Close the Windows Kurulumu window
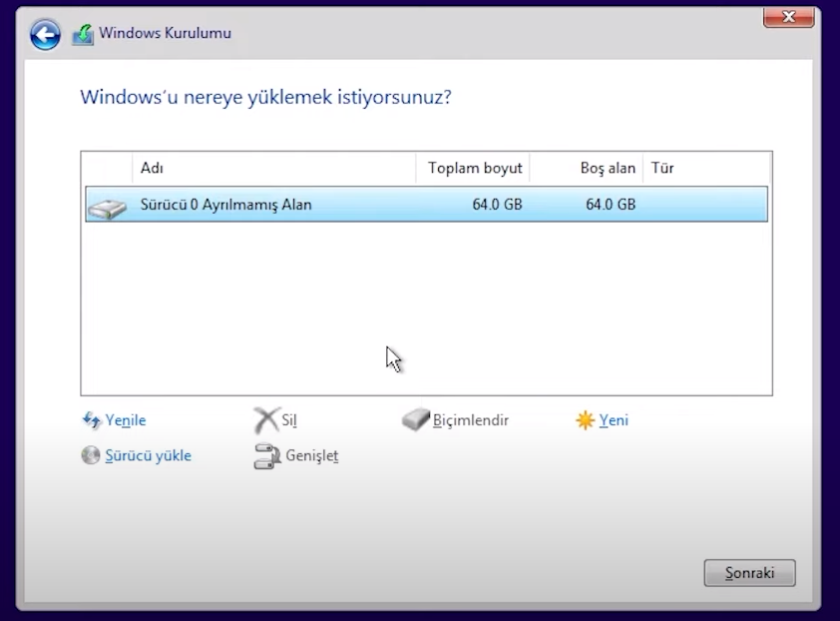840x621 pixels. click(788, 17)
